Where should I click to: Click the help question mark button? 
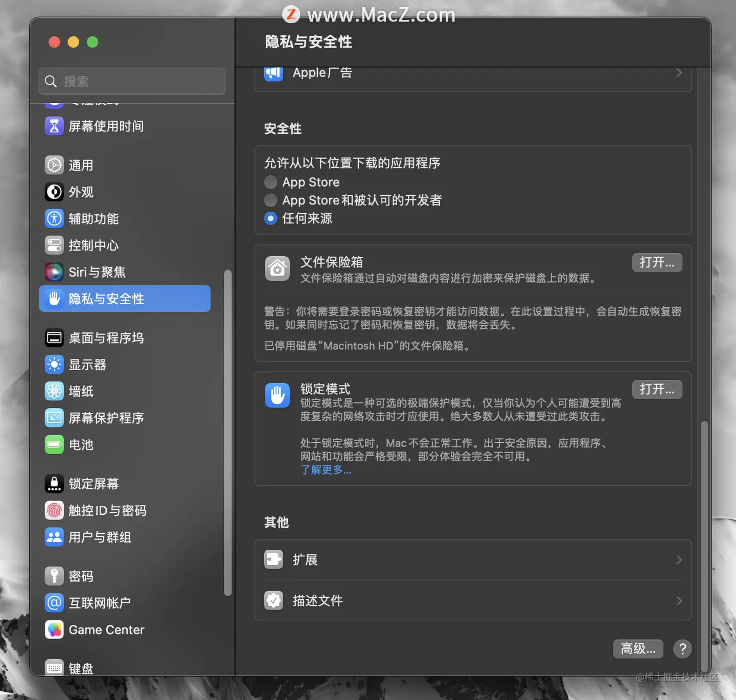(x=682, y=648)
